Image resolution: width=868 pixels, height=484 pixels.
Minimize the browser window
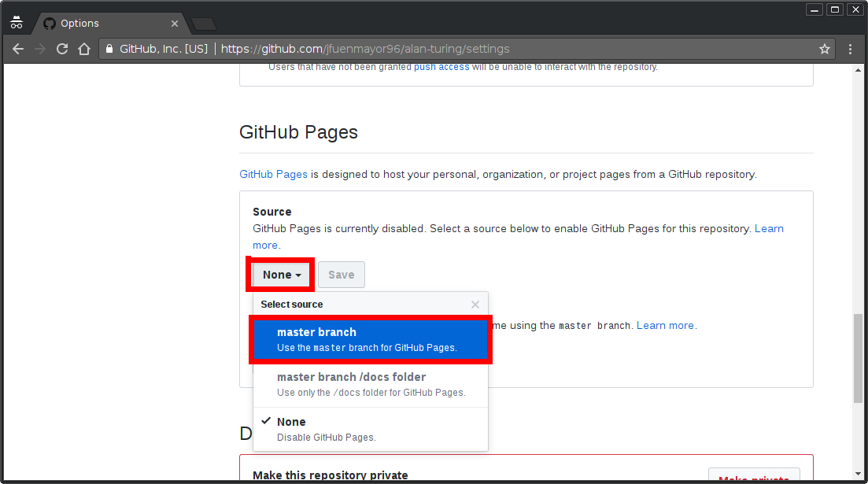tap(814, 9)
